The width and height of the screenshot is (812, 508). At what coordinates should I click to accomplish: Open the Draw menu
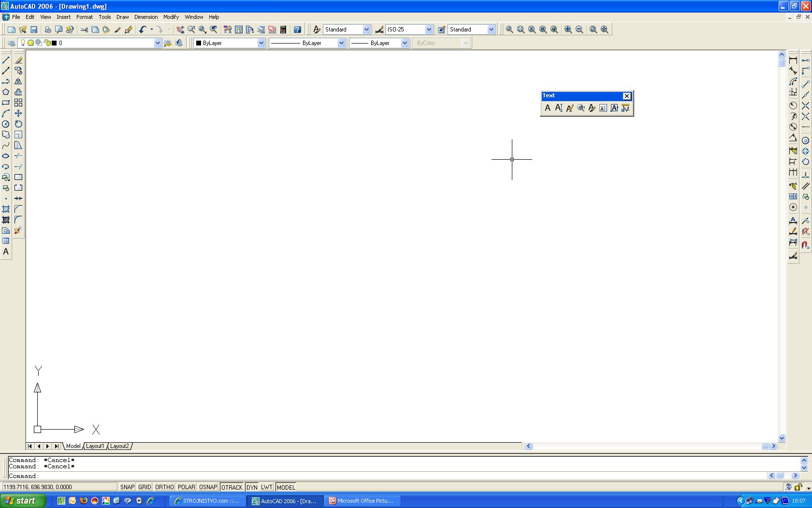tap(122, 17)
